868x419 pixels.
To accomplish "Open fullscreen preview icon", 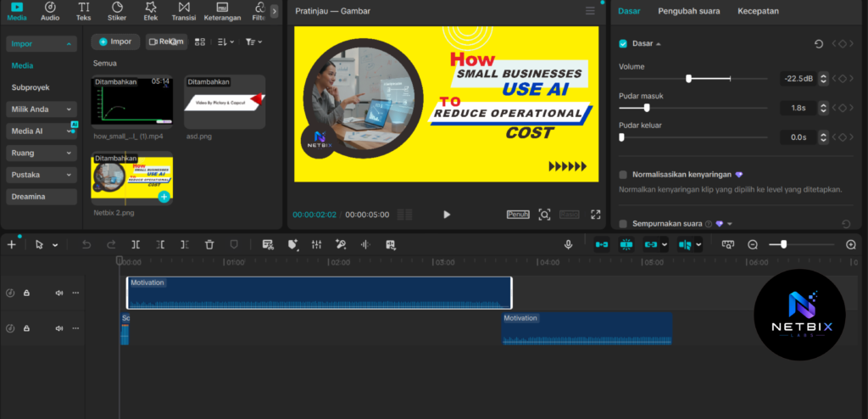I will pyautogui.click(x=596, y=215).
